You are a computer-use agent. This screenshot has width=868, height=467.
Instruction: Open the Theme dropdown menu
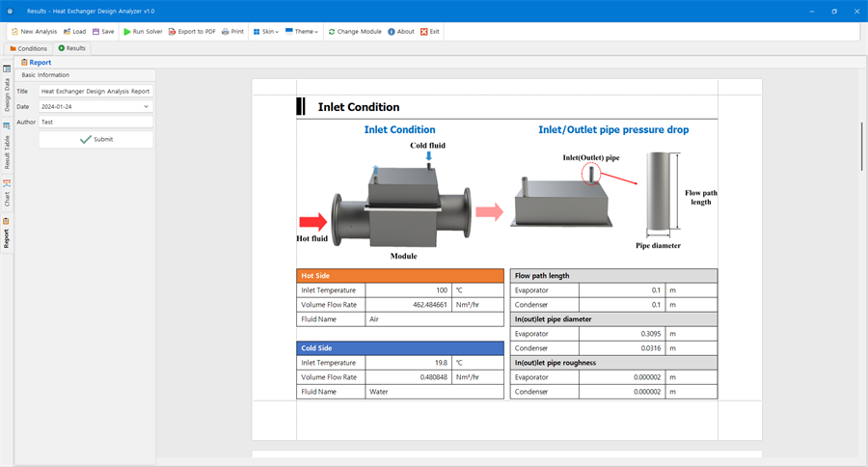302,32
